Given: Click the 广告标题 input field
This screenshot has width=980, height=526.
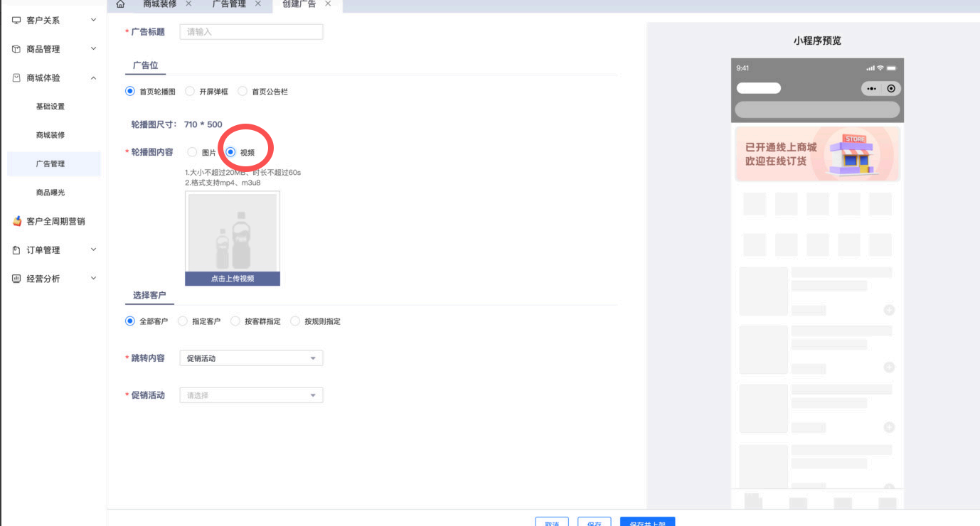Looking at the screenshot, I should [x=251, y=32].
